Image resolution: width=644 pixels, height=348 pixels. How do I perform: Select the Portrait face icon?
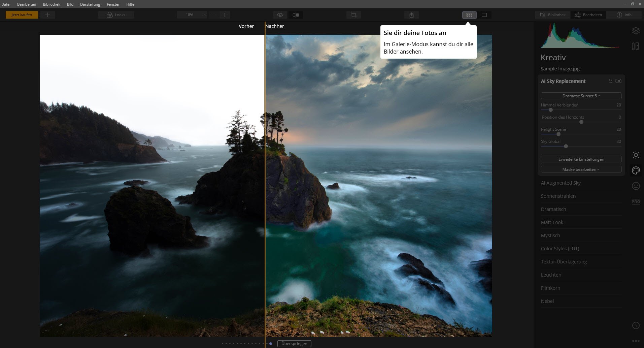pos(636,186)
